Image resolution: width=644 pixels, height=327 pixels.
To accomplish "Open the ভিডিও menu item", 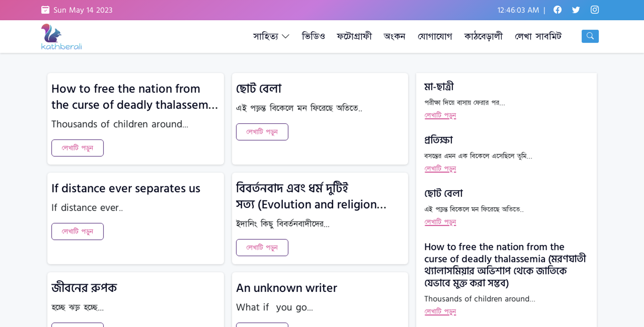I will coord(313,37).
